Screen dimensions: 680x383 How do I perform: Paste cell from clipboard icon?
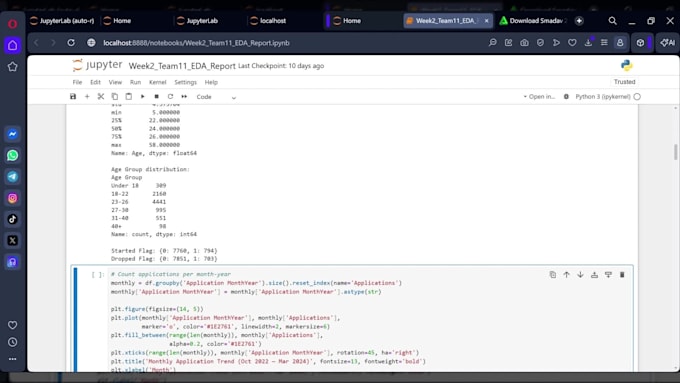pyautogui.click(x=128, y=96)
